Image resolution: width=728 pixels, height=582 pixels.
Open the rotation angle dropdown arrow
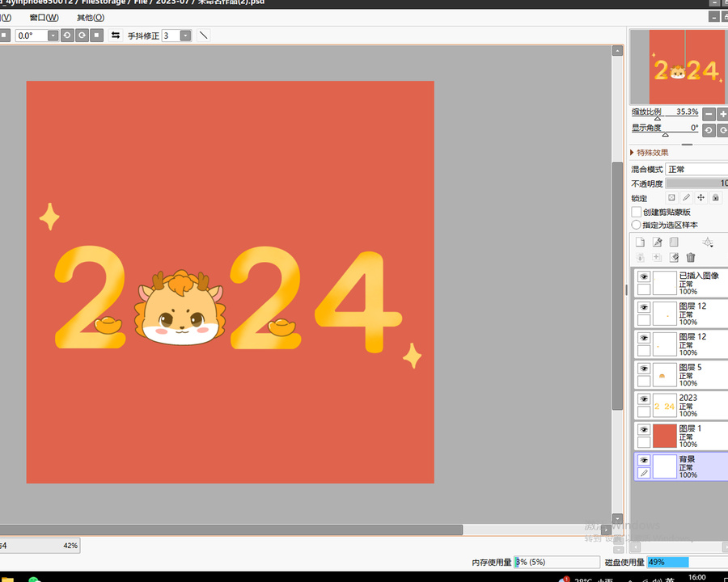(x=53, y=36)
